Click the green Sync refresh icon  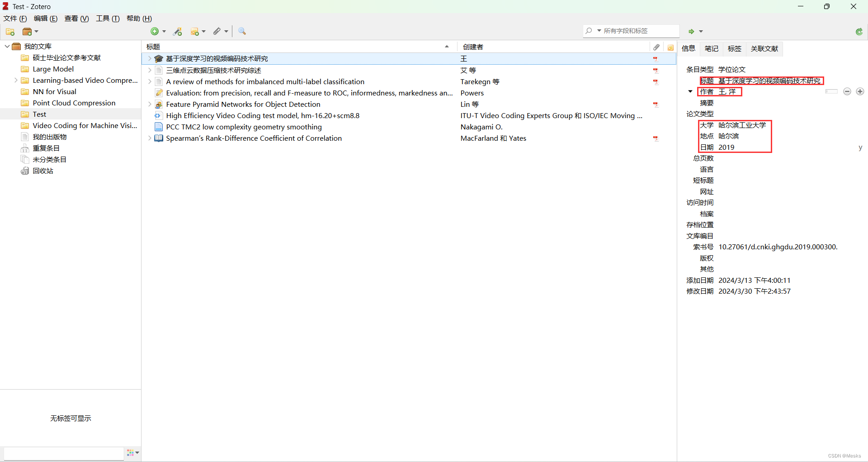pyautogui.click(x=859, y=31)
